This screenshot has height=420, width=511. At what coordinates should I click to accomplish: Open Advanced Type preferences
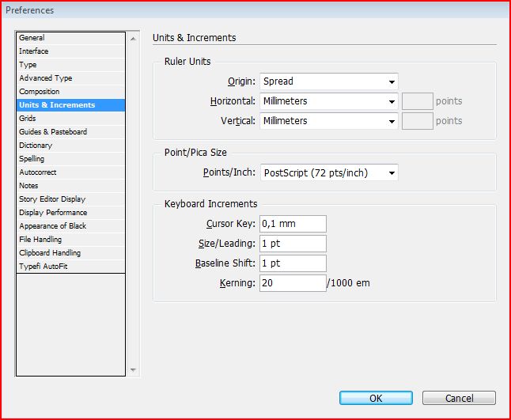click(x=70, y=78)
